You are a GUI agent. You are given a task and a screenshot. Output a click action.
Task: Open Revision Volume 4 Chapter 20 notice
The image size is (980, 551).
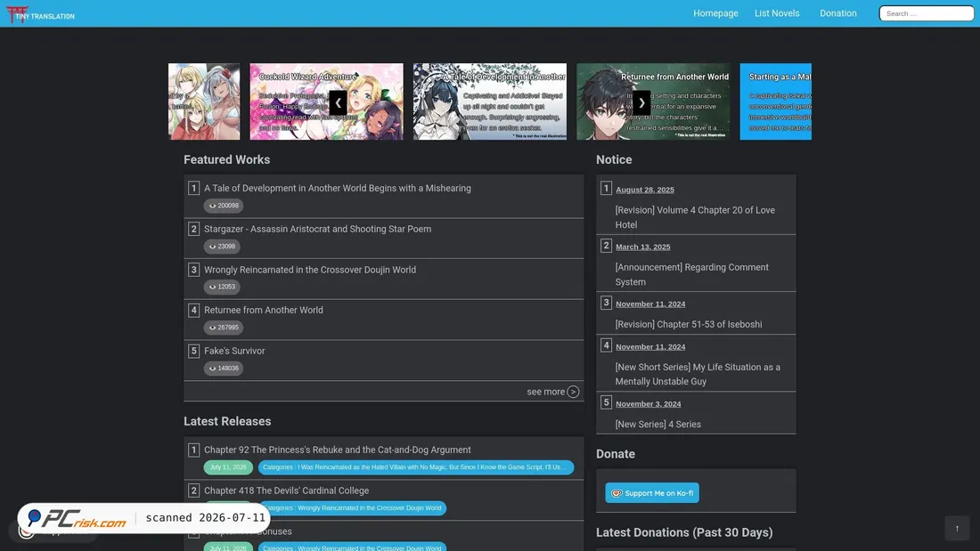tap(695, 217)
